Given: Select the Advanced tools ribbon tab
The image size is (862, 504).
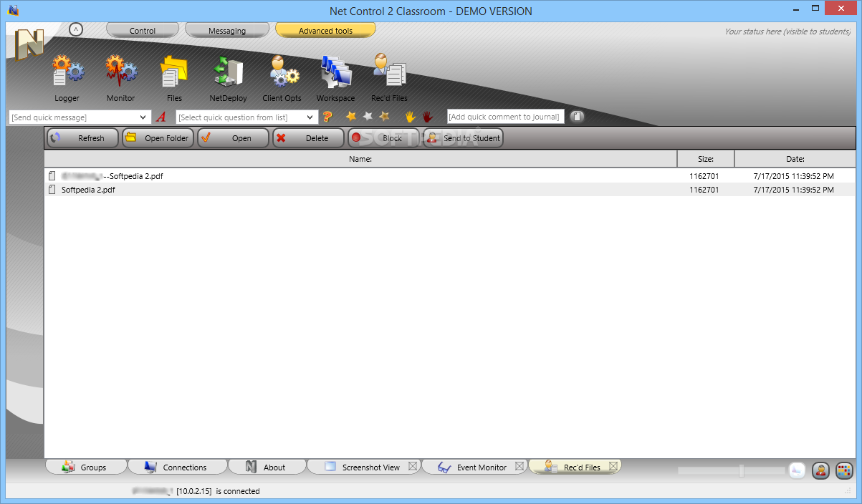Looking at the screenshot, I should point(325,31).
